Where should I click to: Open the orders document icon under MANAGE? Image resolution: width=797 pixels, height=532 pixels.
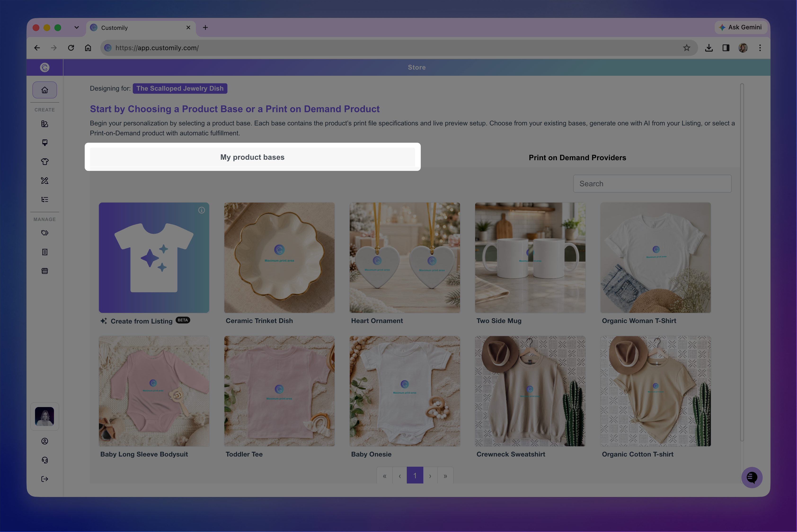click(x=44, y=252)
